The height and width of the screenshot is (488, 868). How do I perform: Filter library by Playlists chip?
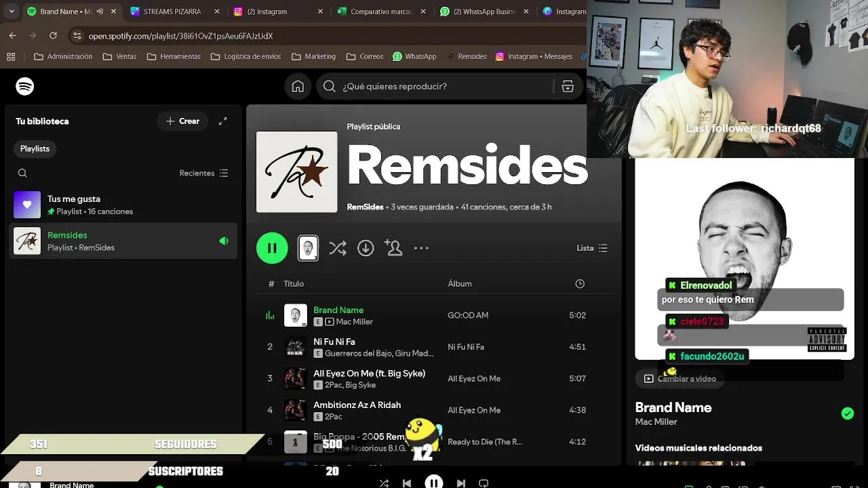click(35, 148)
